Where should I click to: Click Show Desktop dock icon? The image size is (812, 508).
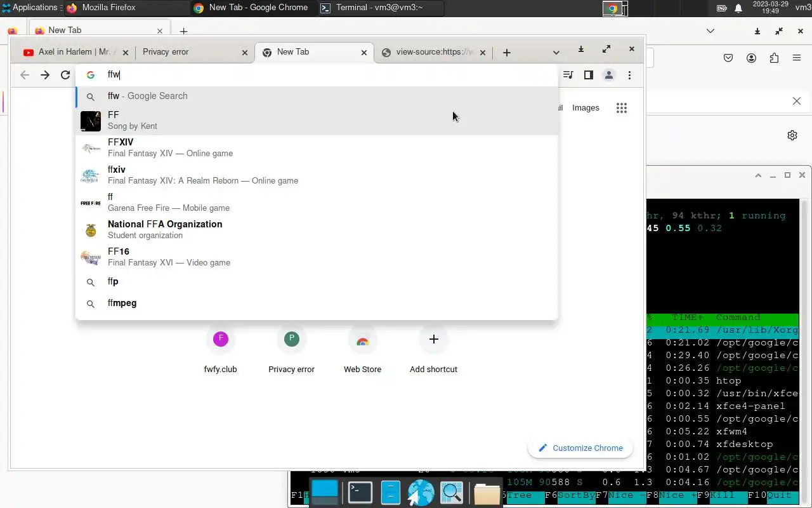(325, 493)
